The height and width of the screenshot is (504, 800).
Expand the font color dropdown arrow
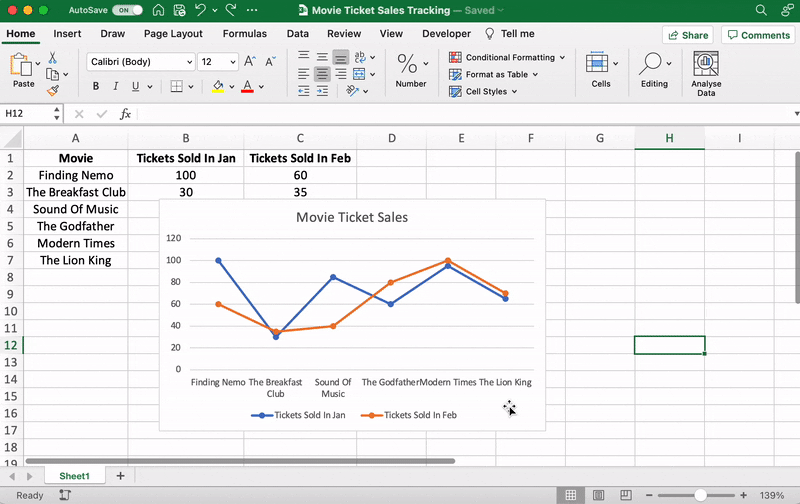click(261, 87)
